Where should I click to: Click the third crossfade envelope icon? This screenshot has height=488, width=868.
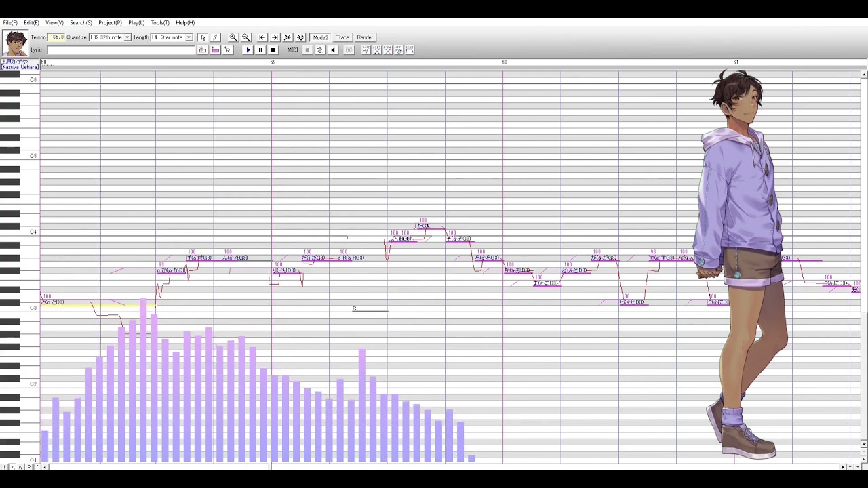click(388, 50)
